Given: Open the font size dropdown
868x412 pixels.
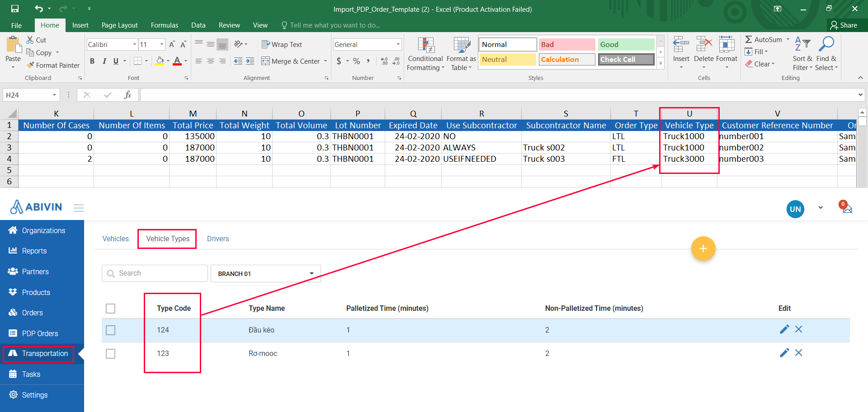Looking at the screenshot, I should [162, 44].
